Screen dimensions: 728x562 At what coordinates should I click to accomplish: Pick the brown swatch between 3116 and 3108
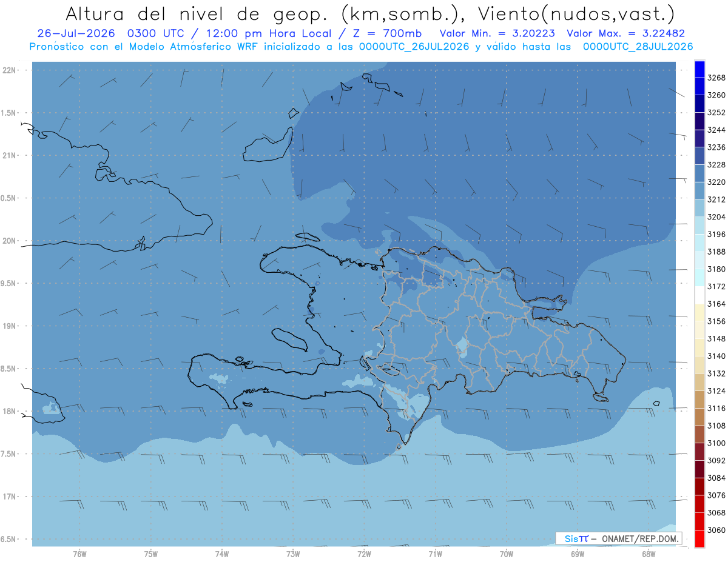[x=699, y=416]
